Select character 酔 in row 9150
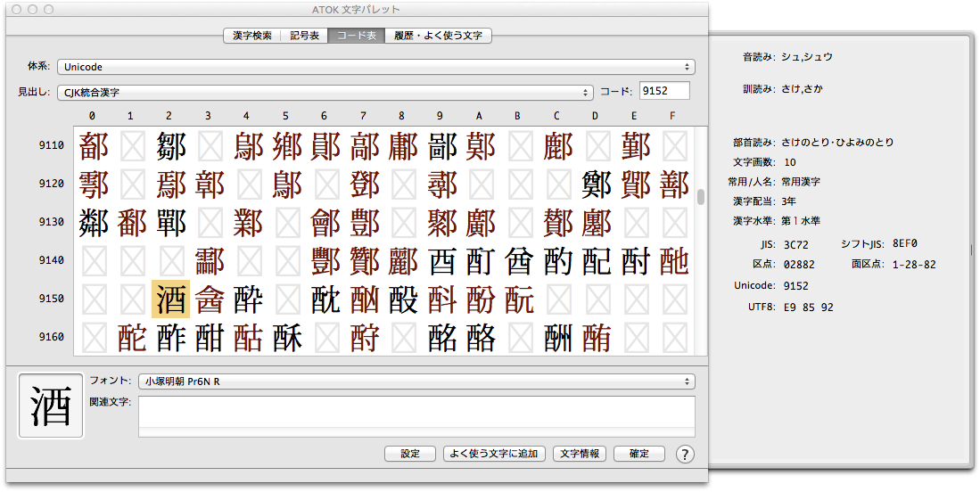 [248, 299]
